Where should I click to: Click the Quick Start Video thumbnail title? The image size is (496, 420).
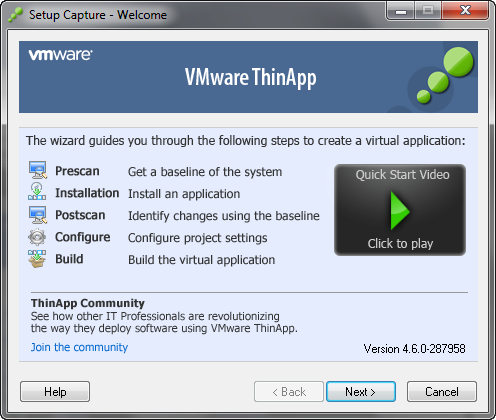pos(402,175)
